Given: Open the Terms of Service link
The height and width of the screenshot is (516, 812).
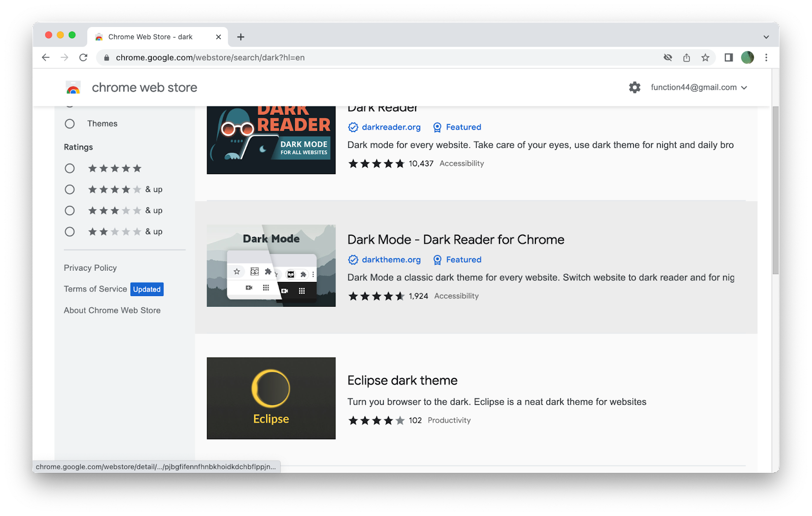Looking at the screenshot, I should (95, 289).
